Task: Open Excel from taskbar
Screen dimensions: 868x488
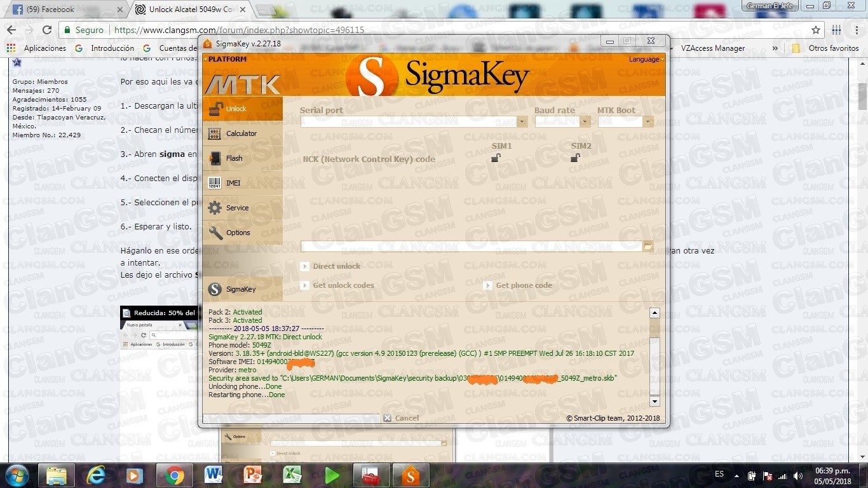Action: point(292,475)
